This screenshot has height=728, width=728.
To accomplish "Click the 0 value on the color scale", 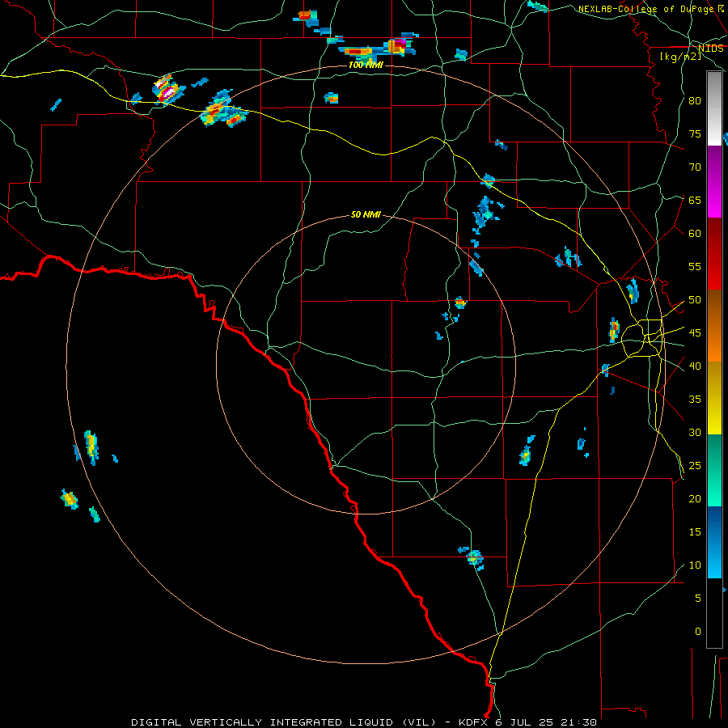I will [x=698, y=632].
